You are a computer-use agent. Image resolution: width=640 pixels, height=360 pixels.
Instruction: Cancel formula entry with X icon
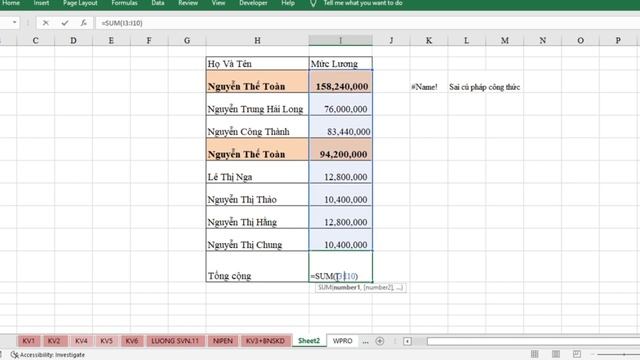tap(46, 23)
